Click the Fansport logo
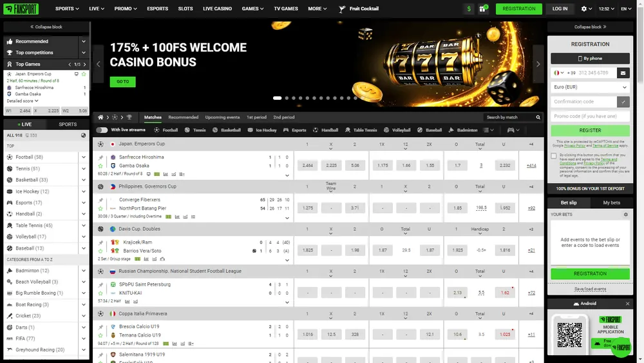Screen dimensions: 644x363 pyautogui.click(x=21, y=8)
